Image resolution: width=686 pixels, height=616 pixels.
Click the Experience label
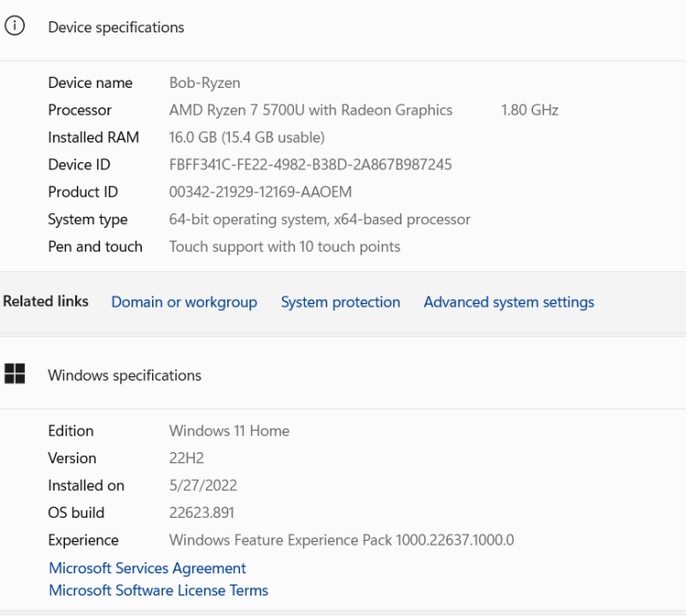coord(83,540)
